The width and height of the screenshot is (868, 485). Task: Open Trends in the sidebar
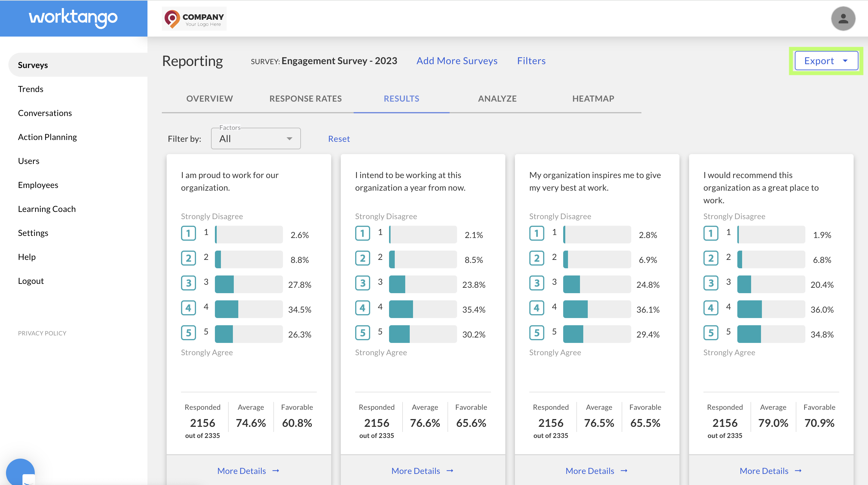[x=31, y=89]
